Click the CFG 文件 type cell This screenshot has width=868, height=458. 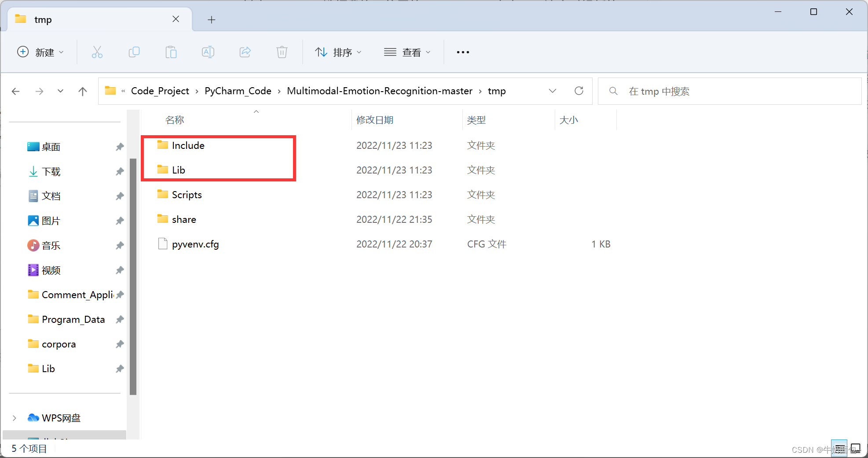487,244
